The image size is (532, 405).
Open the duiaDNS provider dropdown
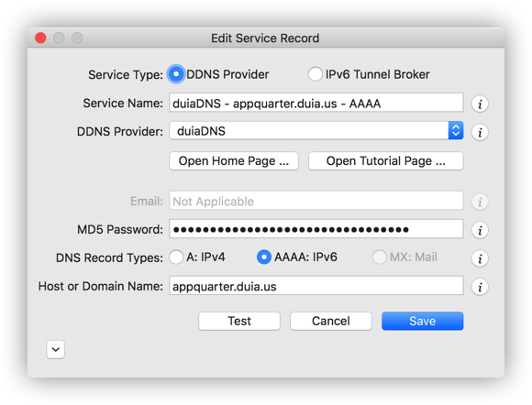[316, 131]
